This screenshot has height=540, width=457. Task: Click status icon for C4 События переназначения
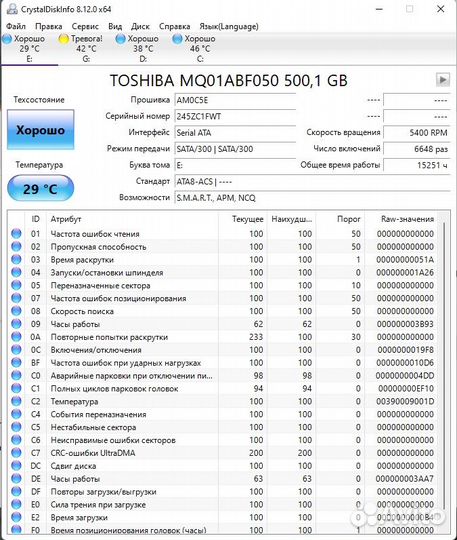point(16,414)
